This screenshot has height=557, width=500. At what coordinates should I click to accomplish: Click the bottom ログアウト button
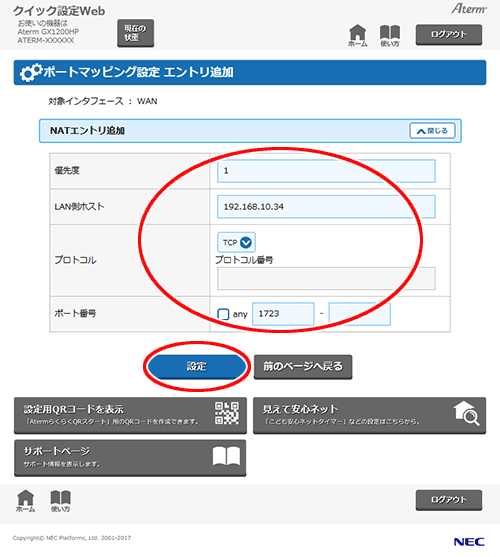coord(449,500)
